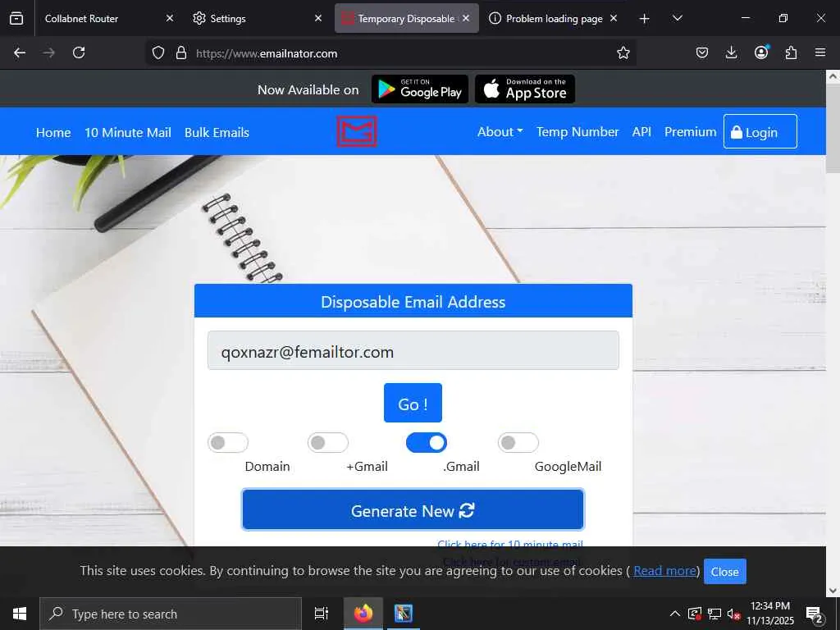Click Firefox icon in the taskbar

[363, 614]
